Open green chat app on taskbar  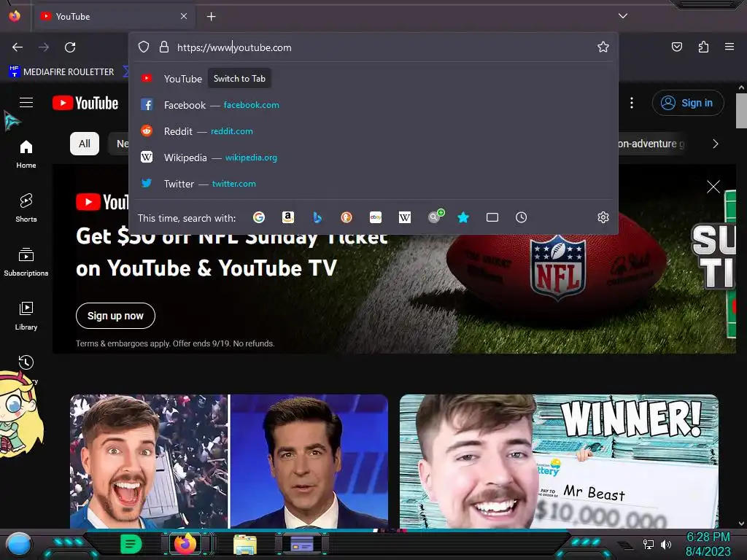[131, 544]
